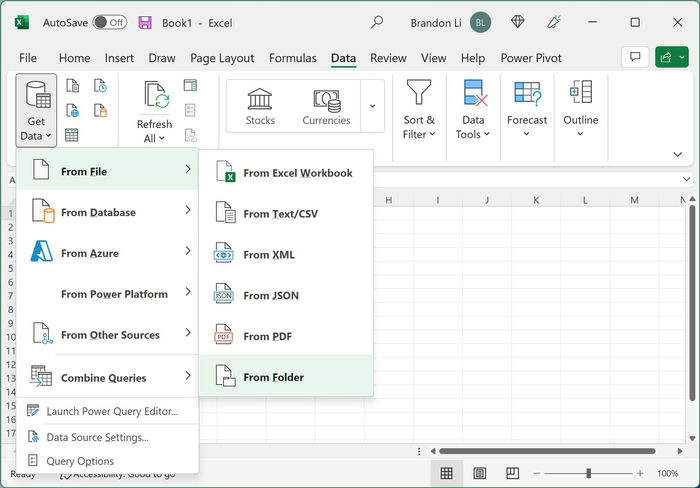The width and height of the screenshot is (700, 488).
Task: Switch to the Home tab
Action: (75, 58)
